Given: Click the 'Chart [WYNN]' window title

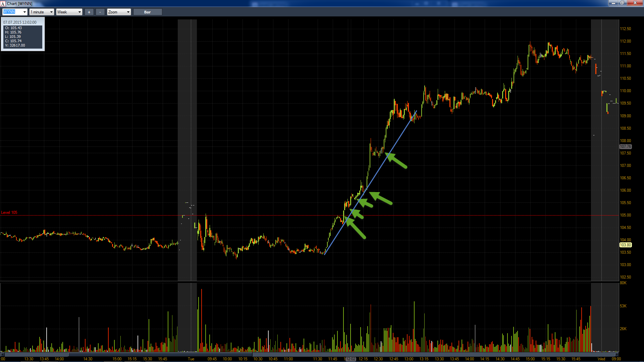Looking at the screenshot, I should (20, 3).
